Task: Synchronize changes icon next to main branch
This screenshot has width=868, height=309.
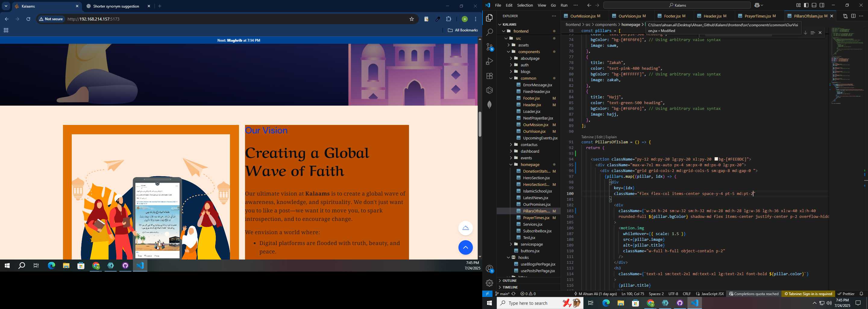Action: coord(514,294)
